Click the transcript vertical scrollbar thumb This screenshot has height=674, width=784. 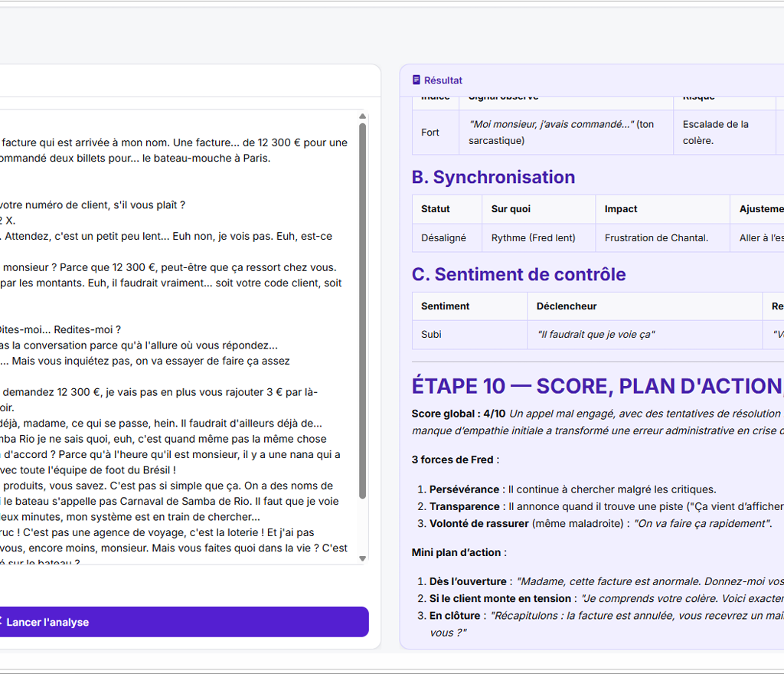click(x=362, y=311)
